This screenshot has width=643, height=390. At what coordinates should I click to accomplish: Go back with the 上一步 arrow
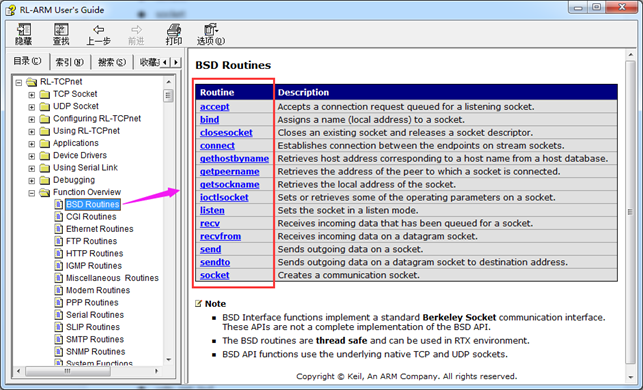(98, 30)
